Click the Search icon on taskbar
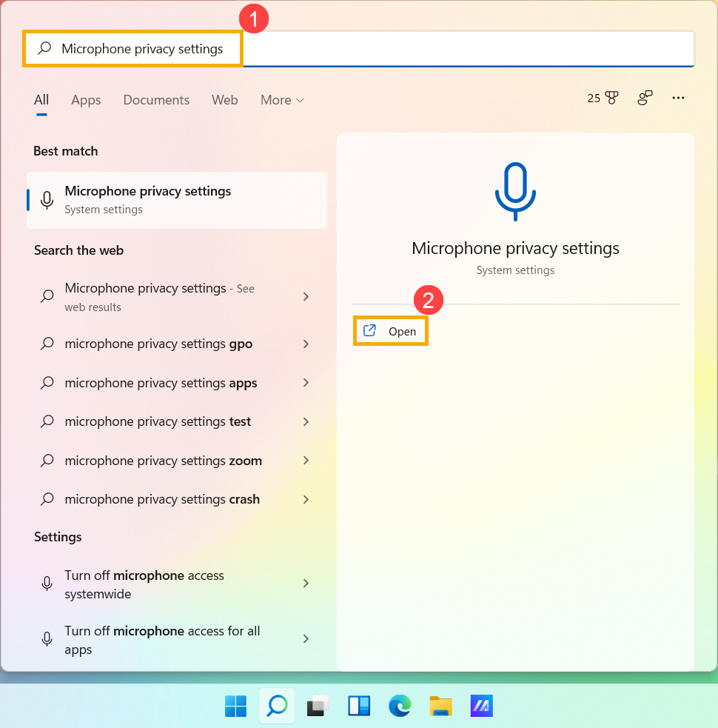Image resolution: width=718 pixels, height=728 pixels. pos(277,706)
